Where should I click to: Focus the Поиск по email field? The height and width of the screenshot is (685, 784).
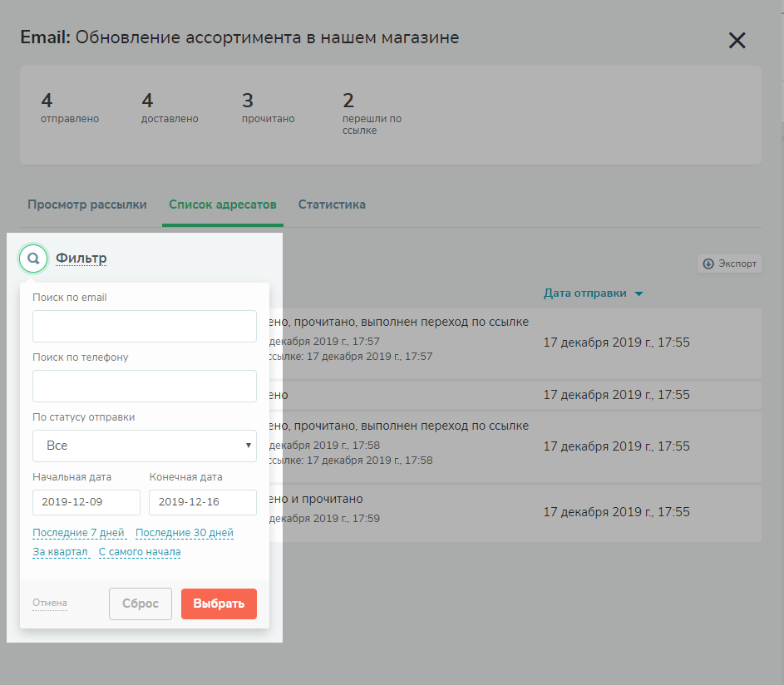[x=145, y=326]
